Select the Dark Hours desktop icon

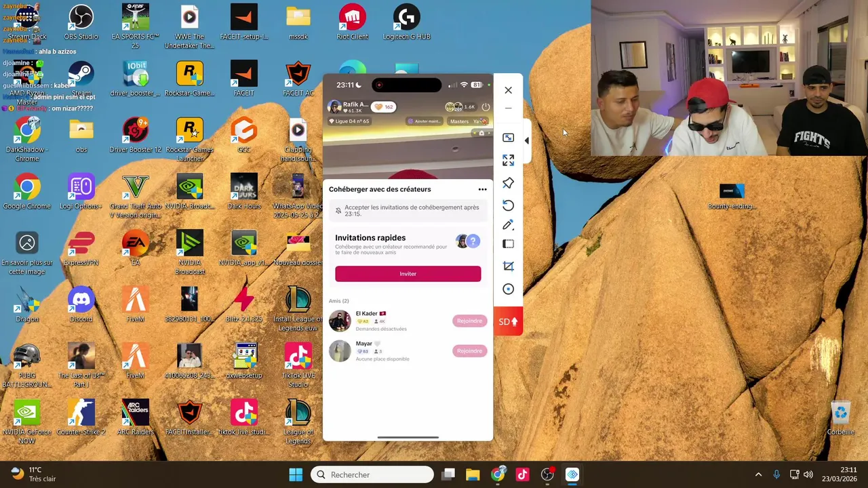pos(244,192)
